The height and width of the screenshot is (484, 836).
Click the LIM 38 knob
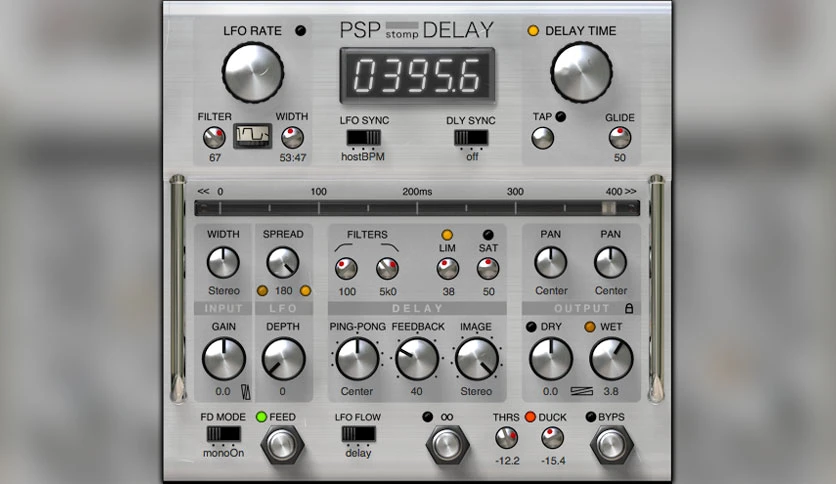448,269
